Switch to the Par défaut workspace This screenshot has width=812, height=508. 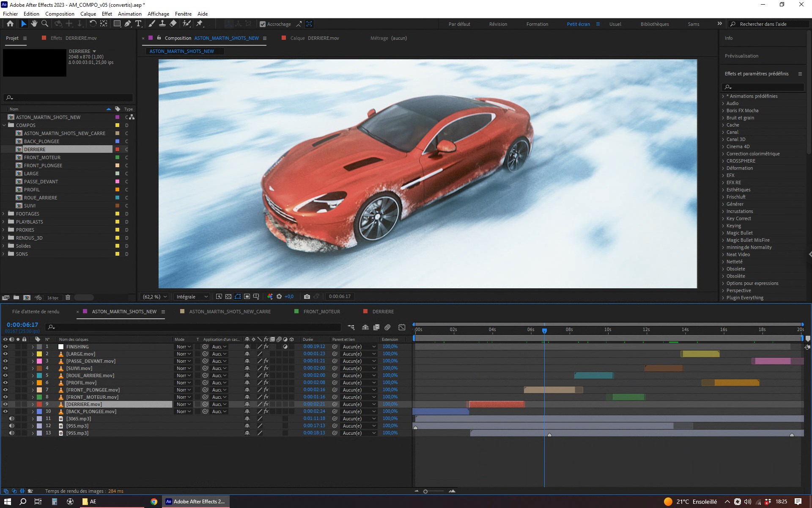click(459, 24)
